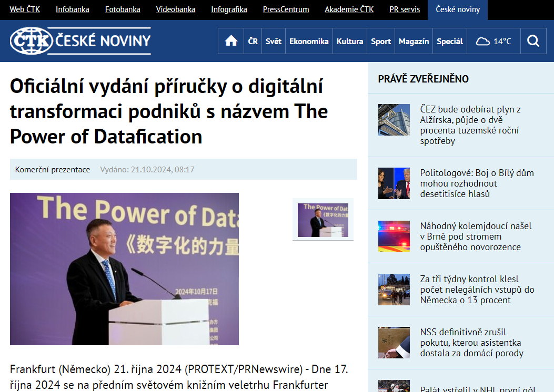Click the small speaker podium thumbnail
554x392 pixels.
pos(323,220)
